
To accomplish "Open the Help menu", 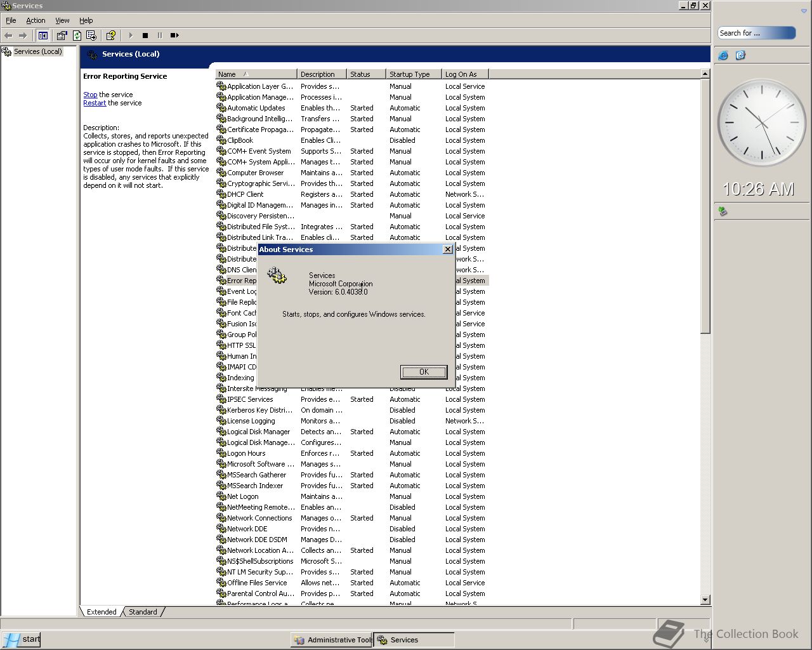I will pyautogui.click(x=86, y=20).
